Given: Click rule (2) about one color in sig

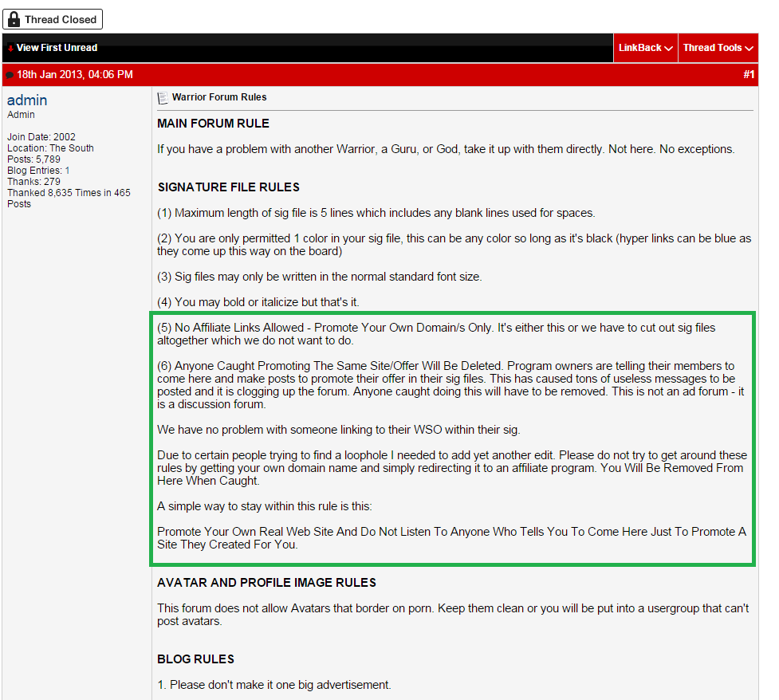Looking at the screenshot, I should (454, 245).
